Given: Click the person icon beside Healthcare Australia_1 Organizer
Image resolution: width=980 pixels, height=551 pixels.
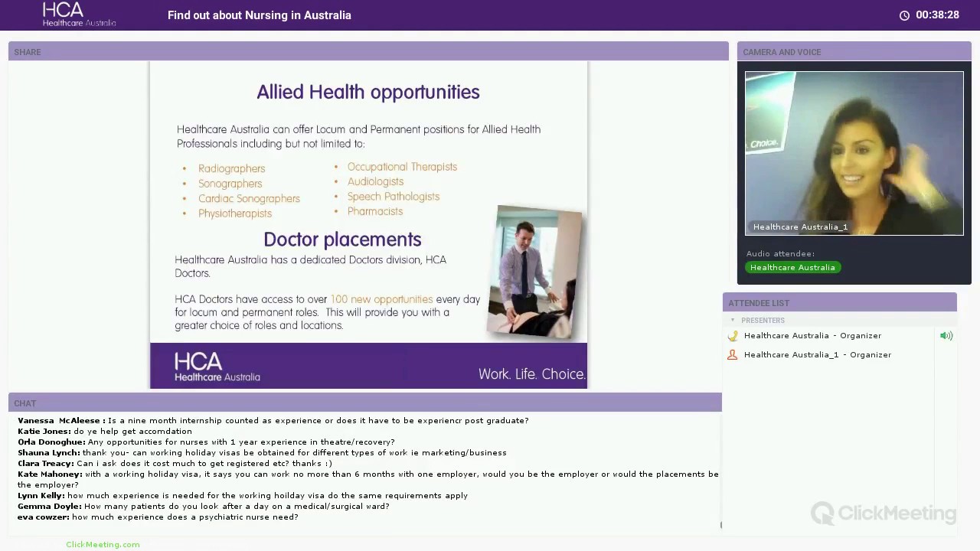Looking at the screenshot, I should pyautogui.click(x=733, y=355).
